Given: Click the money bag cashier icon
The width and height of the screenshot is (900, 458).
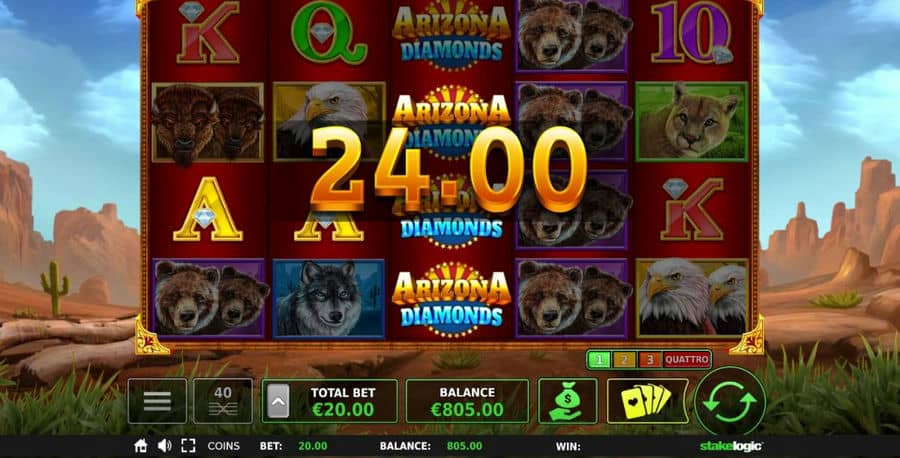Looking at the screenshot, I should tap(568, 401).
